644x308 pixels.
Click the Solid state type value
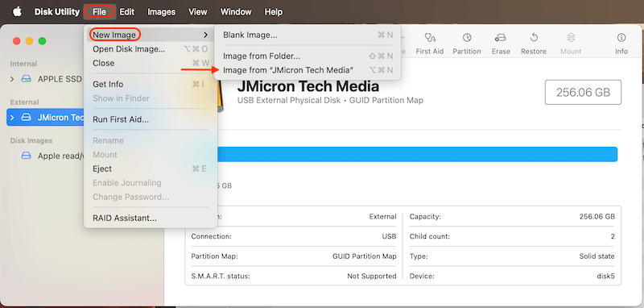point(597,256)
